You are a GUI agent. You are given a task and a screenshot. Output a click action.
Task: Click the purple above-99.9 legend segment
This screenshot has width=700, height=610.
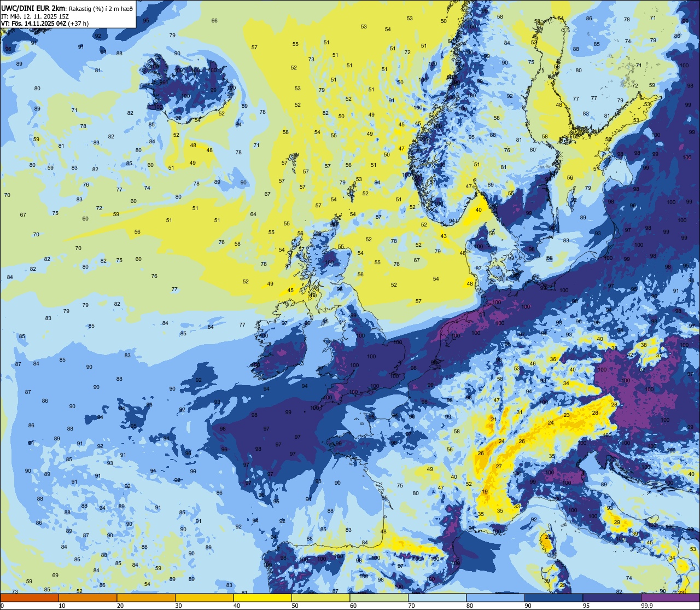point(670,598)
